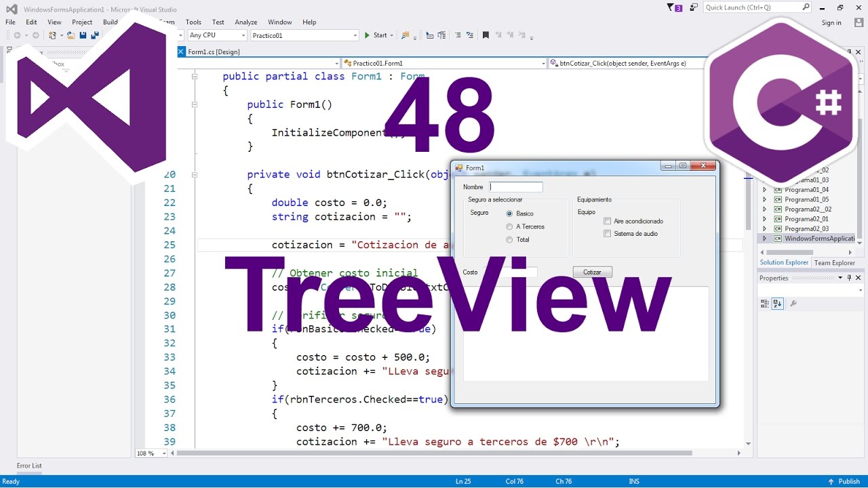
Task: Close the Properties panel
Action: click(x=858, y=278)
